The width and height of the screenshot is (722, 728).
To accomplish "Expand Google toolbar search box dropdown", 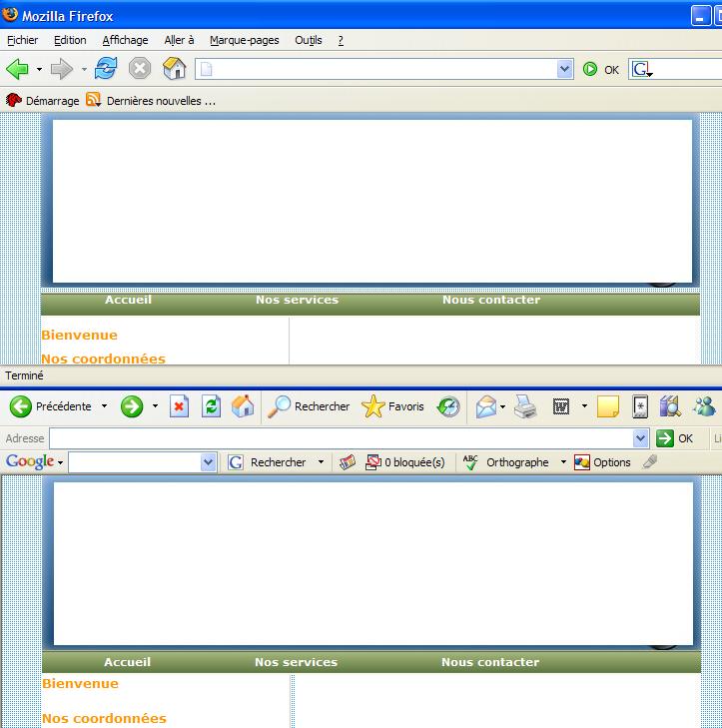I will [208, 462].
